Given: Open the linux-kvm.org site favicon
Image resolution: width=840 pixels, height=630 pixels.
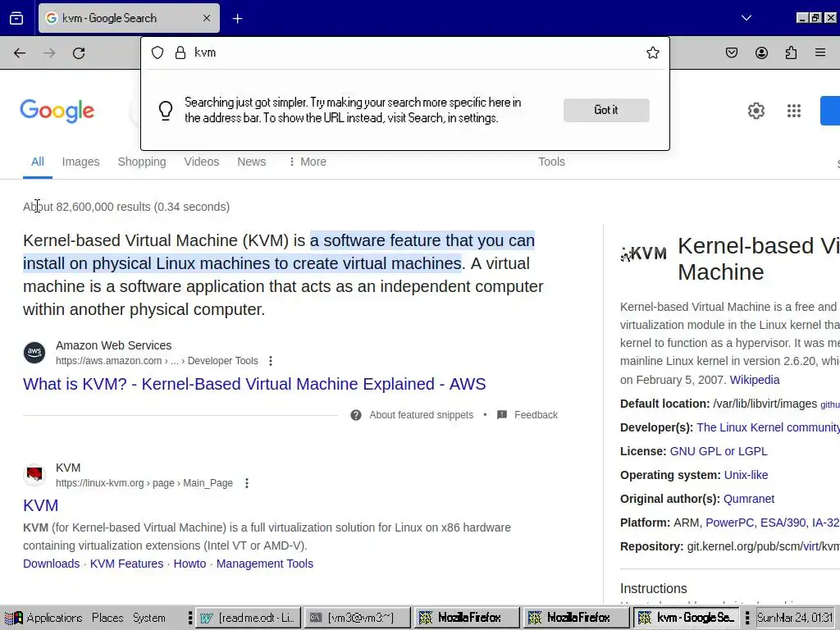Looking at the screenshot, I should click(34, 475).
